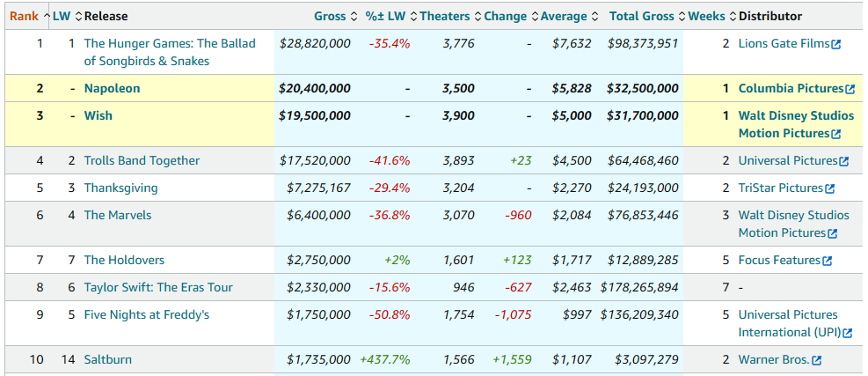Open the Wish movie link
The image size is (868, 376).
(x=97, y=115)
